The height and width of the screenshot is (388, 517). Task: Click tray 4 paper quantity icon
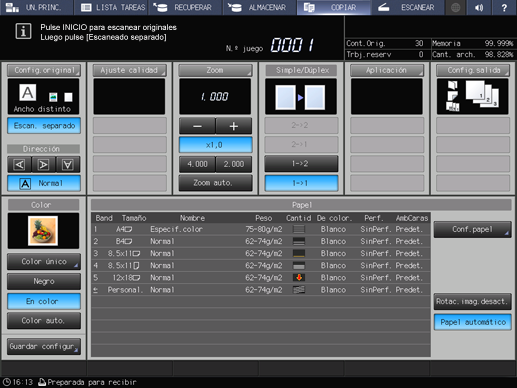[x=299, y=266]
